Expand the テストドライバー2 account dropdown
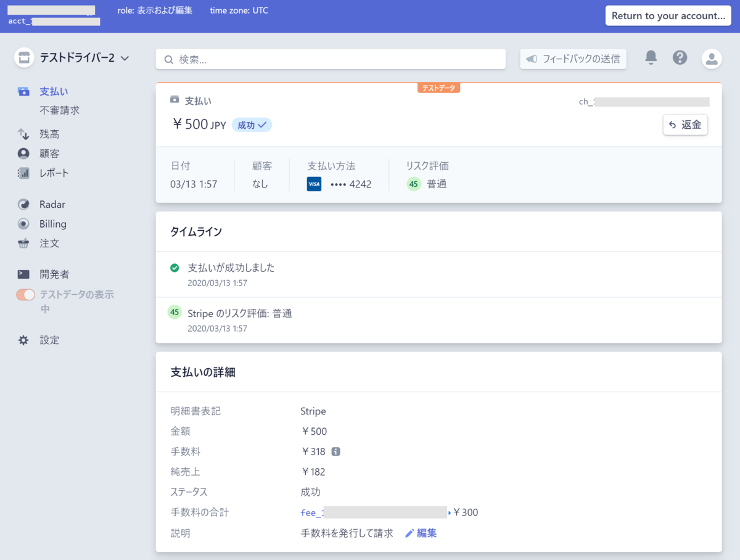 click(x=125, y=58)
